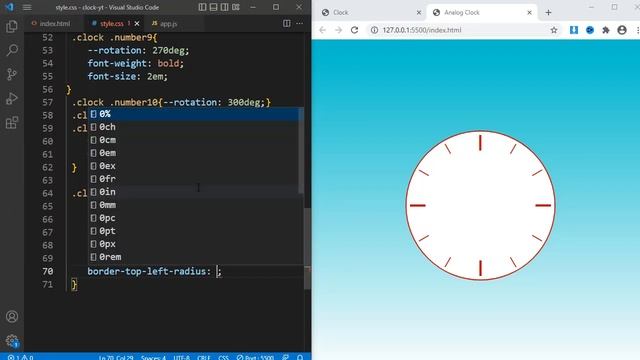Image resolution: width=640 pixels, height=360 pixels.
Task: View site information icon in address bar
Action: pyautogui.click(x=374, y=30)
